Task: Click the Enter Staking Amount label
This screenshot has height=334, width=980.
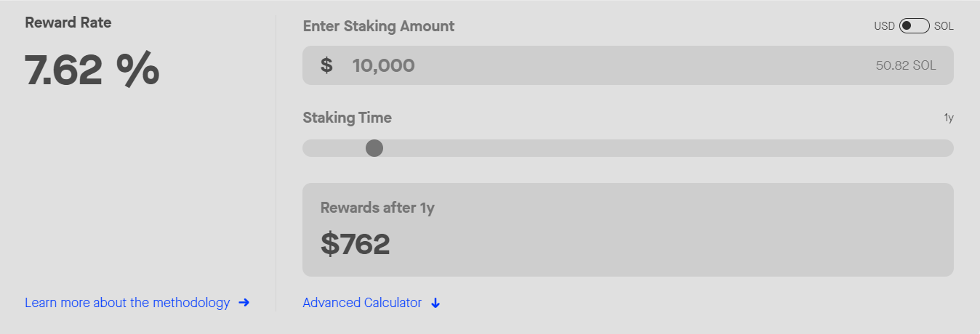Action: [378, 26]
